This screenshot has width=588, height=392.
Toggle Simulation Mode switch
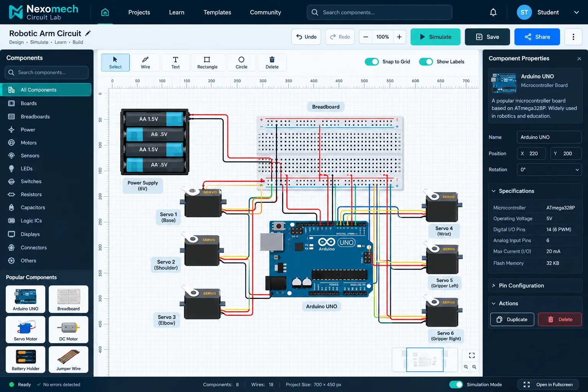click(x=456, y=384)
